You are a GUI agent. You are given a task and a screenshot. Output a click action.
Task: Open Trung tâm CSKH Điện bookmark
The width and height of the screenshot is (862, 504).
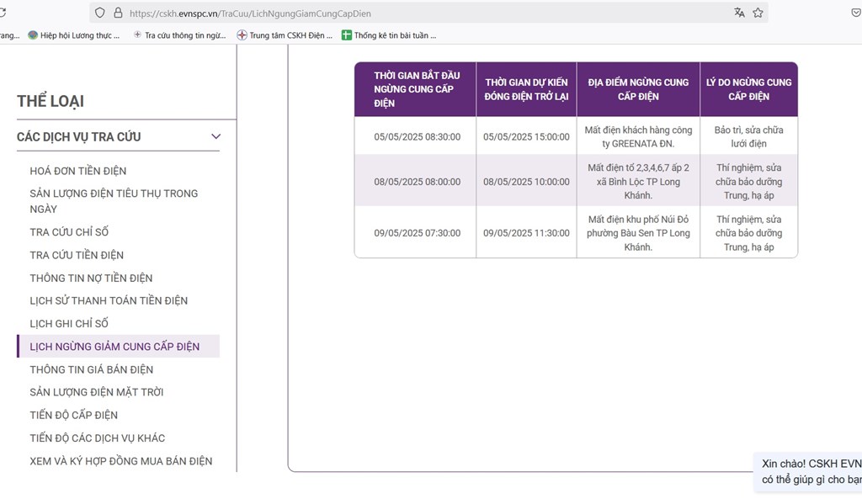pyautogui.click(x=285, y=35)
